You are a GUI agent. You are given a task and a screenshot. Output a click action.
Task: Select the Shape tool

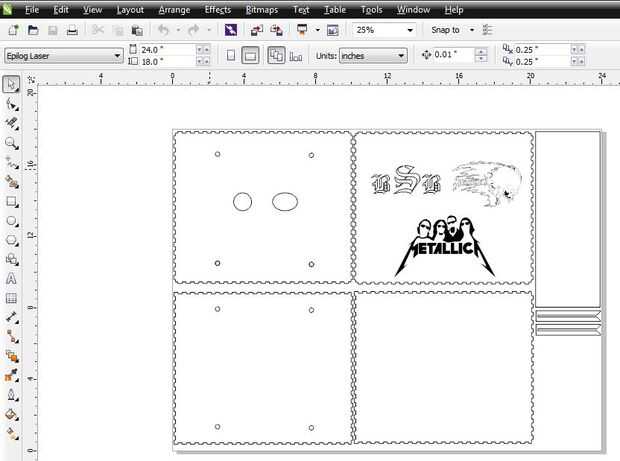[x=11, y=104]
